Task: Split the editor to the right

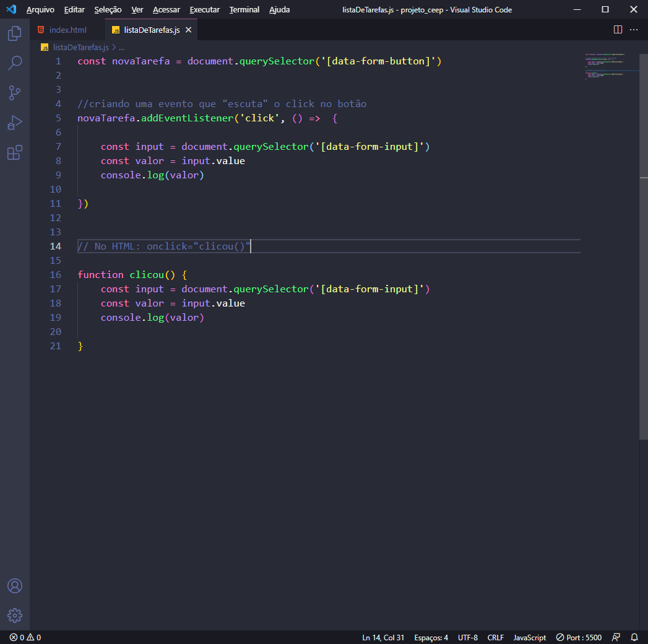Action: click(x=618, y=30)
